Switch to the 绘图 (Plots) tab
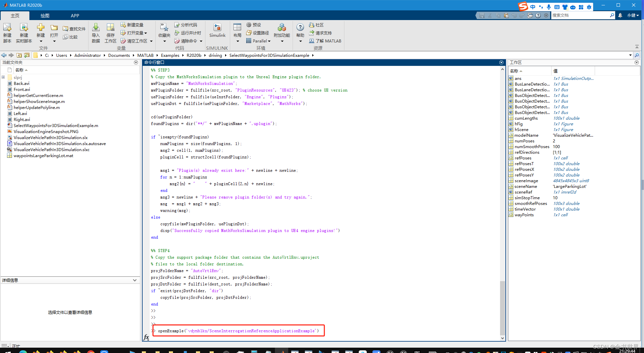Screen dimensions: 644x353 point(45,15)
